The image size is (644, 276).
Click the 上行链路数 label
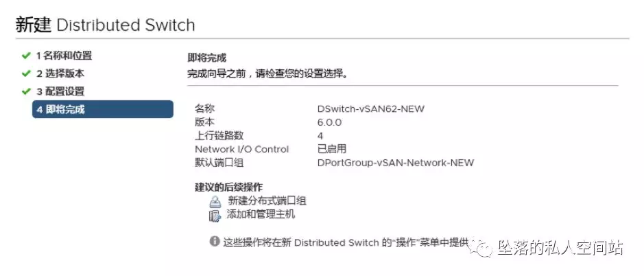point(219,136)
